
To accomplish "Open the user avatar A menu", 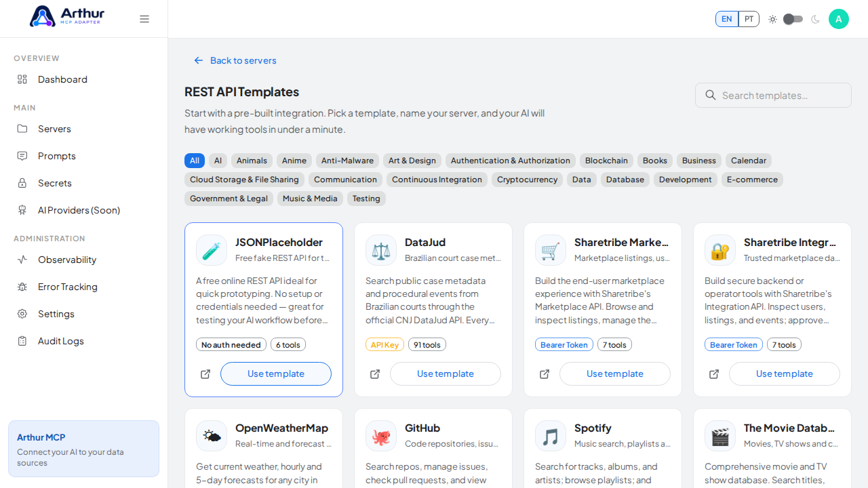I will pos(839,19).
